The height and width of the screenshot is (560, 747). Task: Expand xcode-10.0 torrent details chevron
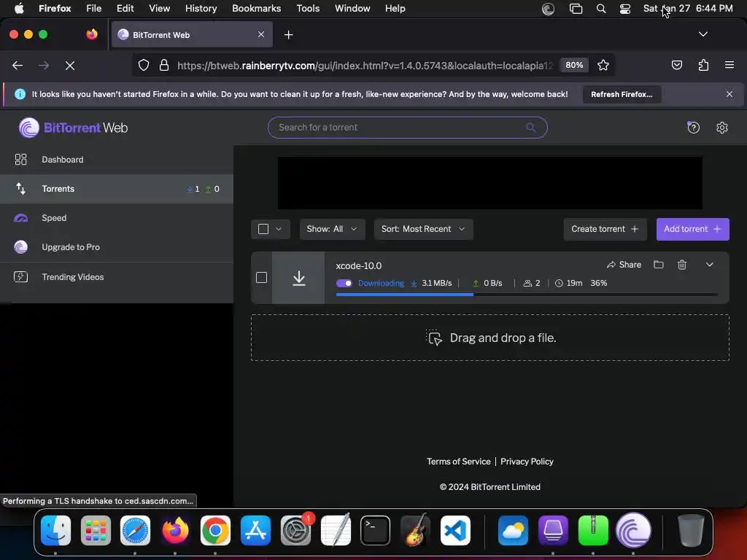tap(709, 264)
